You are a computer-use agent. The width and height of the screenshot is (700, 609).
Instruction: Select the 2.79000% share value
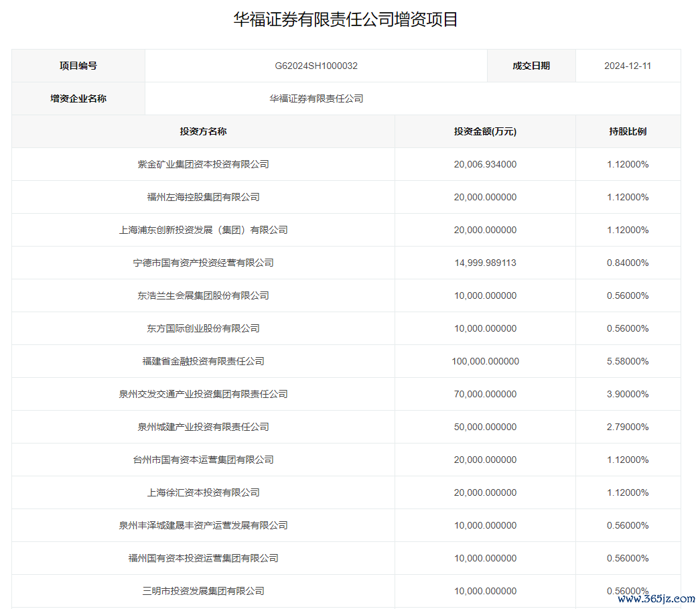pyautogui.click(x=628, y=427)
